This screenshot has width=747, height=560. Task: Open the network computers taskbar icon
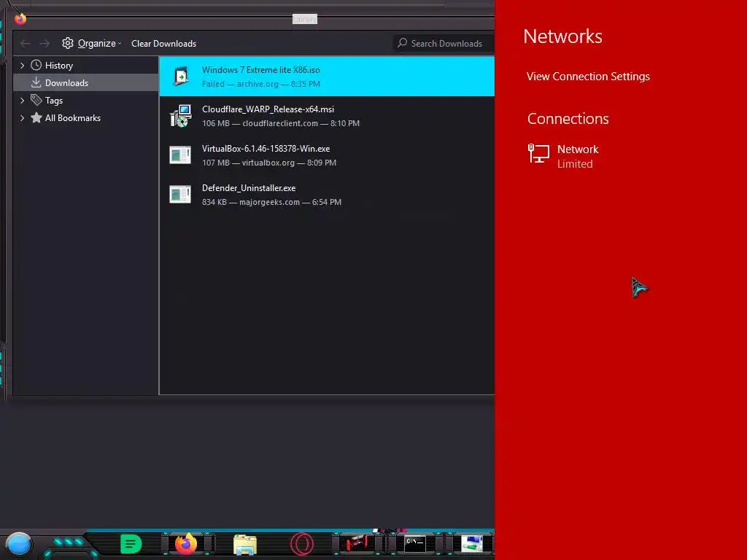coord(472,544)
